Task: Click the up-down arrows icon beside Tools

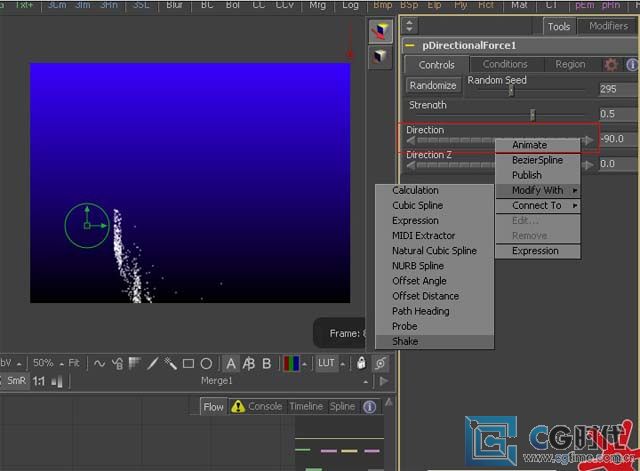Action: coord(409,26)
